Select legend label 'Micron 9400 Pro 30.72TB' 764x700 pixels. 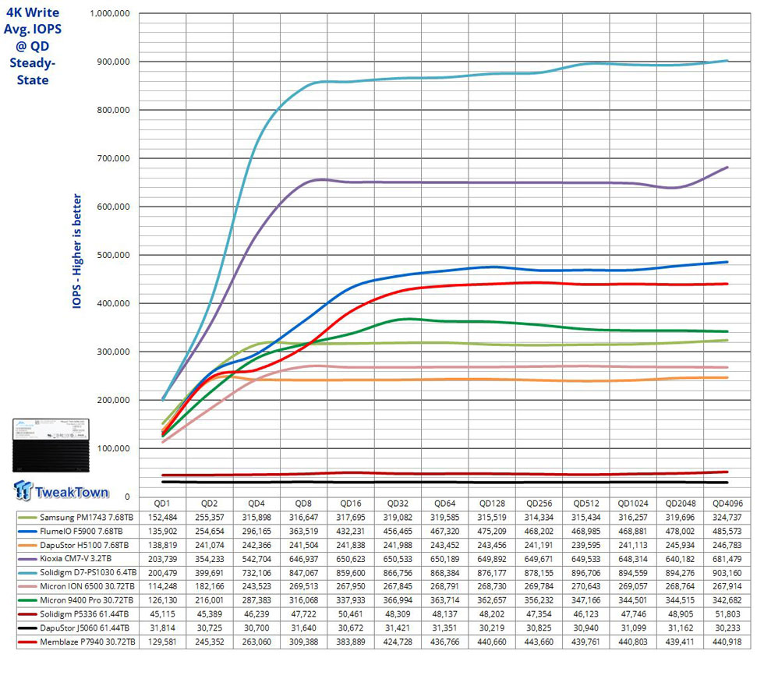click(x=87, y=600)
